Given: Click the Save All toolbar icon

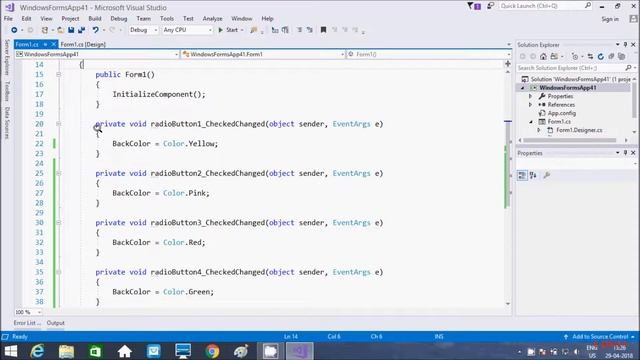Looking at the screenshot, I should [x=81, y=30].
